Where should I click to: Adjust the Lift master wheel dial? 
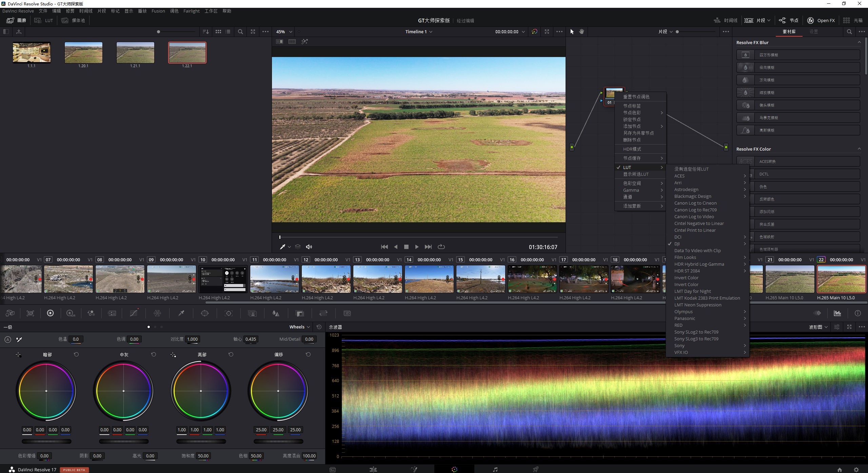[x=46, y=441]
